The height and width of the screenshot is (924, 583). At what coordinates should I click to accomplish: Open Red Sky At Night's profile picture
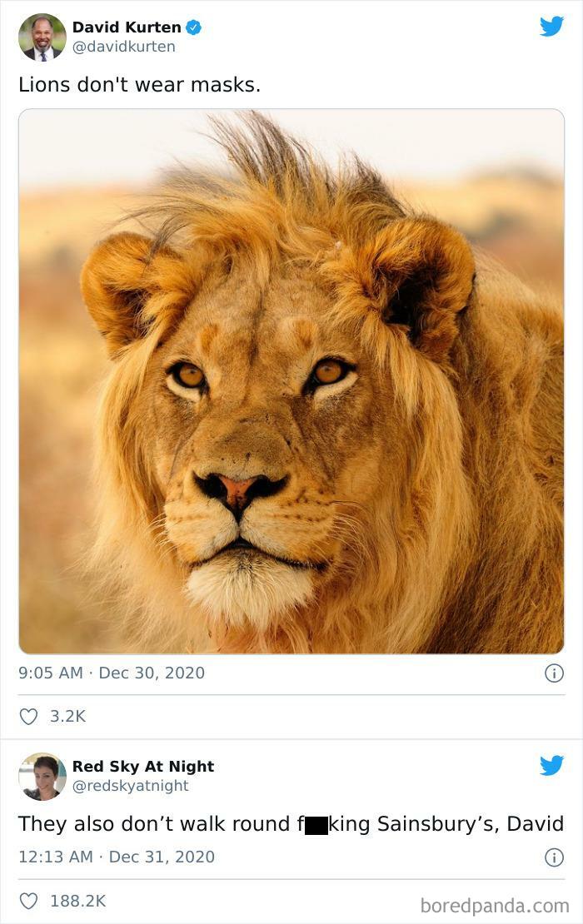pos(42,777)
